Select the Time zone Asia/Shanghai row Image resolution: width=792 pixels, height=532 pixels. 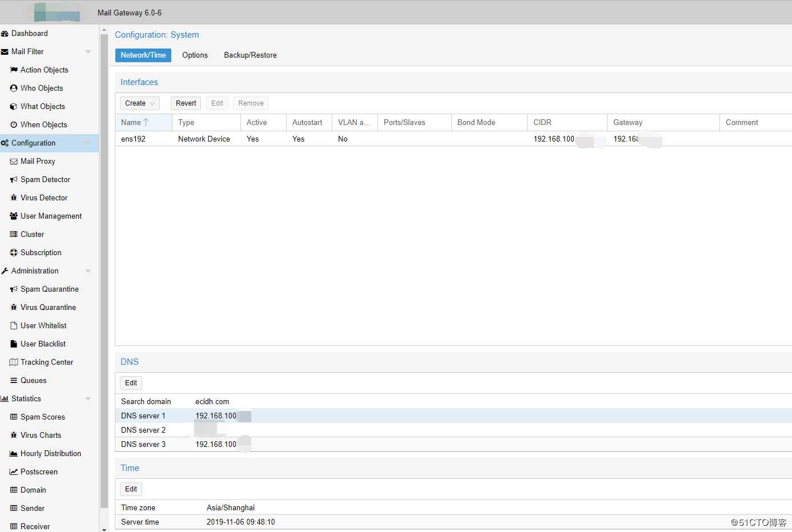coord(453,508)
